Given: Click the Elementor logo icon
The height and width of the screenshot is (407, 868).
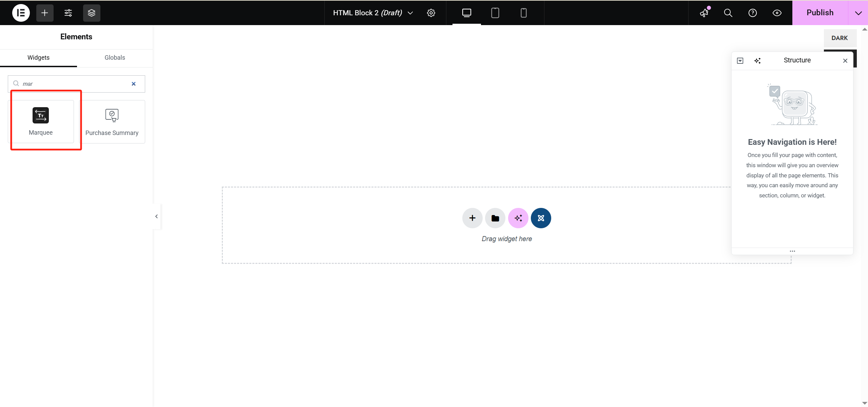Looking at the screenshot, I should click(x=21, y=13).
